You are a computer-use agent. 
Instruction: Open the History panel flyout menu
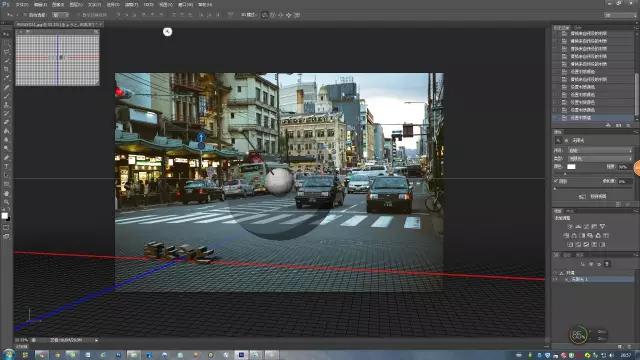coord(635,28)
